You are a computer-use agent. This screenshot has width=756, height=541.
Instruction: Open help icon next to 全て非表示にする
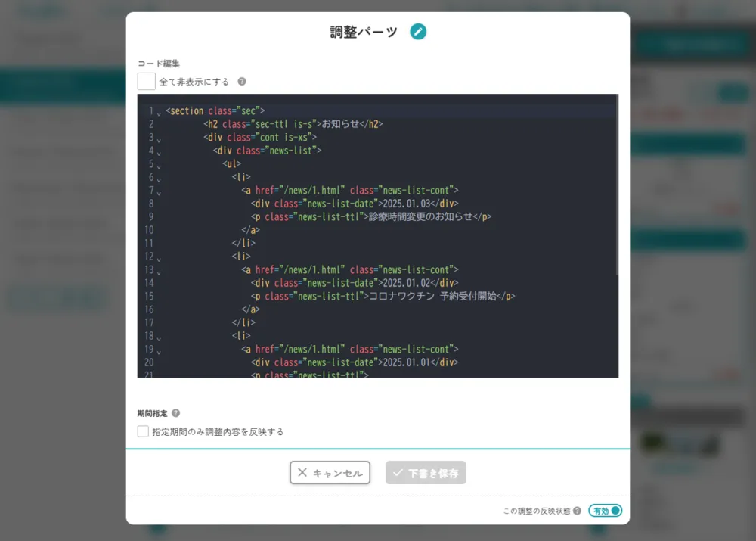242,82
